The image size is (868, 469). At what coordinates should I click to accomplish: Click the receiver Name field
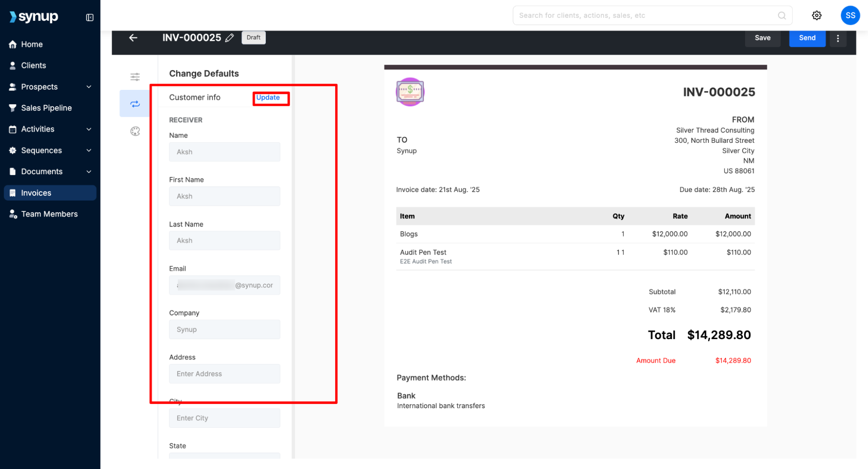point(224,152)
